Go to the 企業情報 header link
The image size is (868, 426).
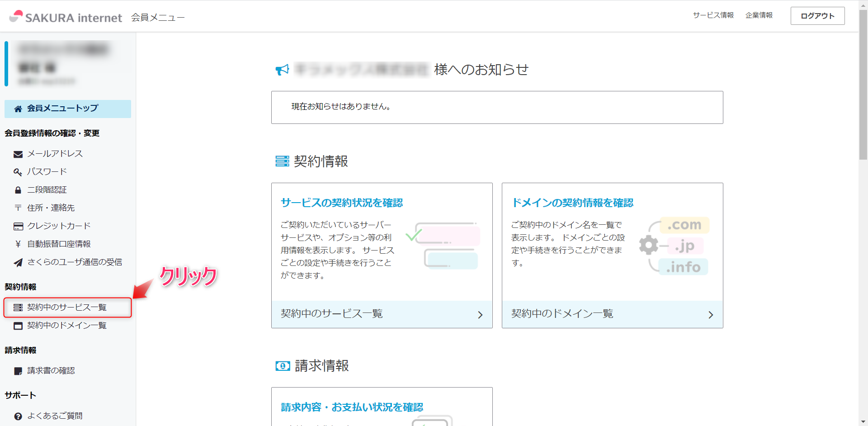pos(759,15)
